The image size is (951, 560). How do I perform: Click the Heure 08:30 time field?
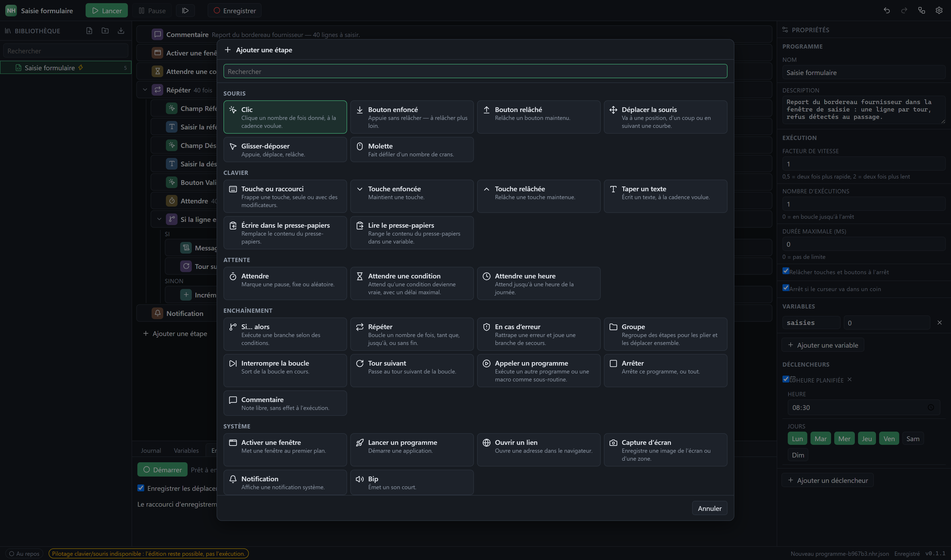click(864, 408)
